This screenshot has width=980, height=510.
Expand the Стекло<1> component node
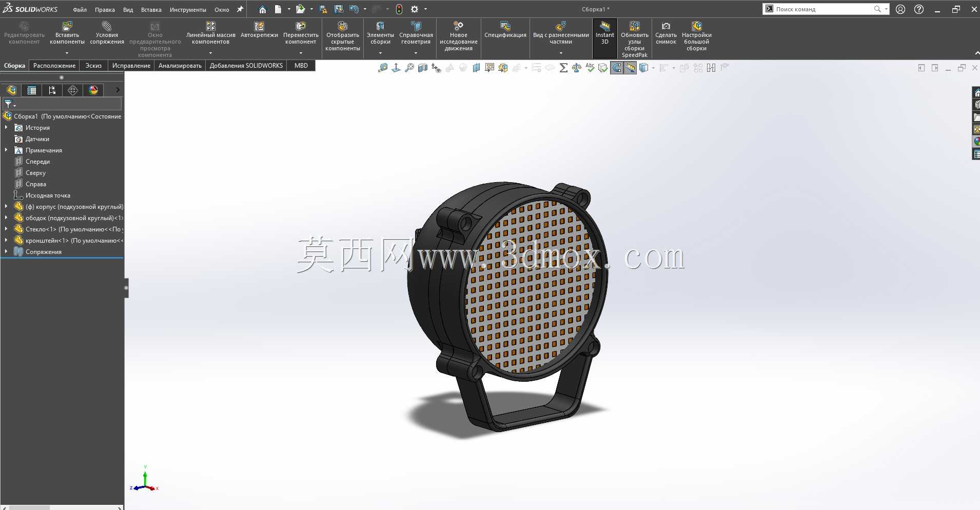6,229
